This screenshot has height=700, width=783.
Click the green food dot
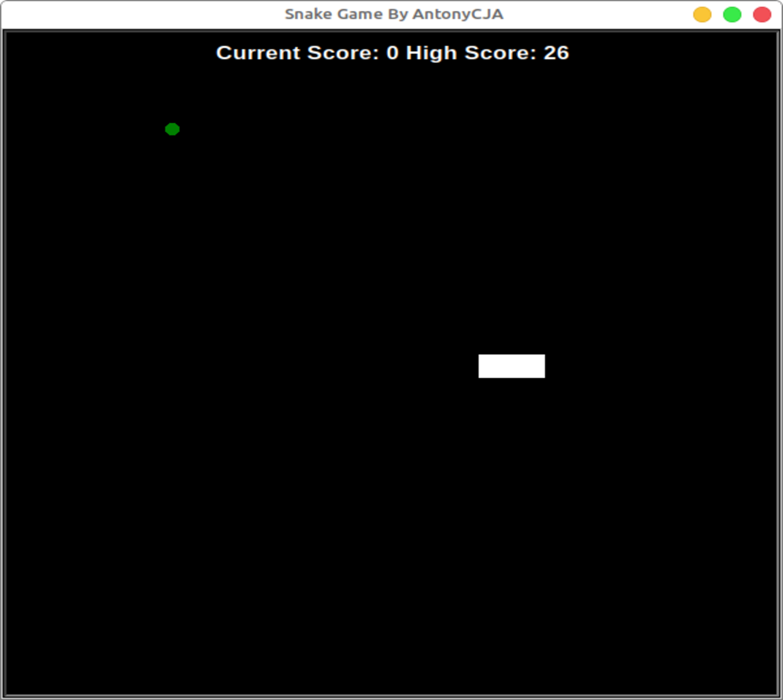[172, 129]
